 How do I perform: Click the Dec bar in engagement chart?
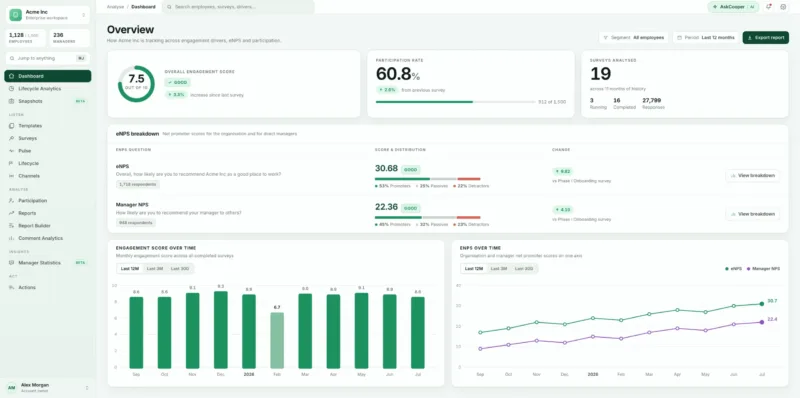click(x=220, y=330)
